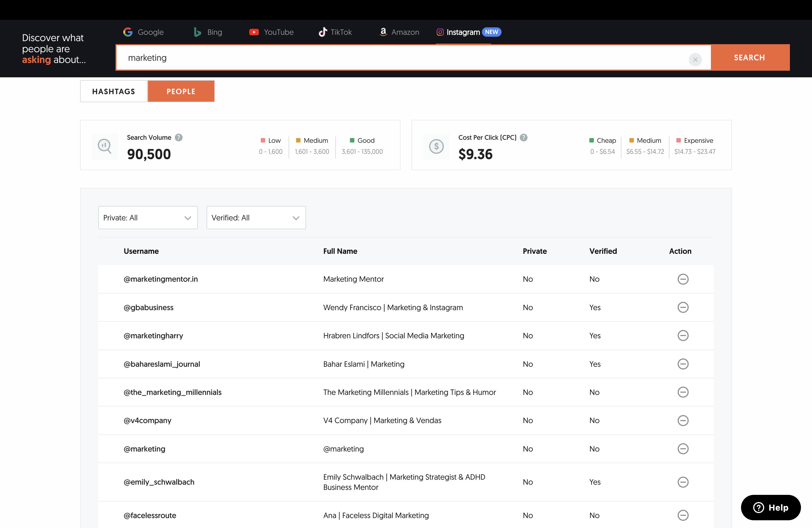Switch to the YouTube tab
The image size is (812, 528).
point(271,32)
